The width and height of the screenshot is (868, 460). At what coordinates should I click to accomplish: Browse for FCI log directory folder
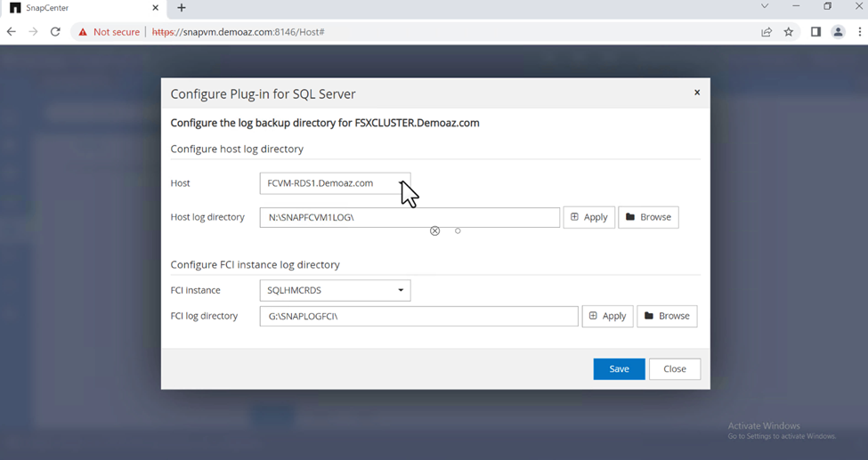click(667, 316)
